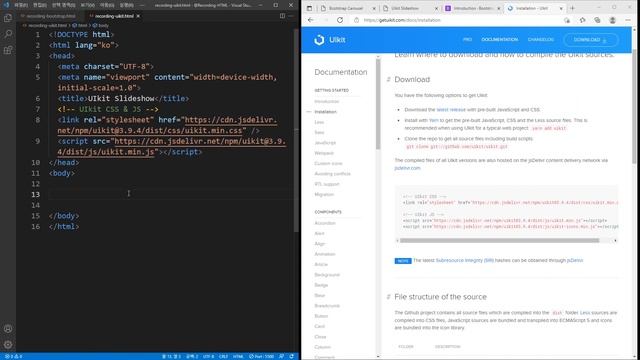The image size is (640, 360).
Task: Open Animation in components list
Action: coord(325,254)
